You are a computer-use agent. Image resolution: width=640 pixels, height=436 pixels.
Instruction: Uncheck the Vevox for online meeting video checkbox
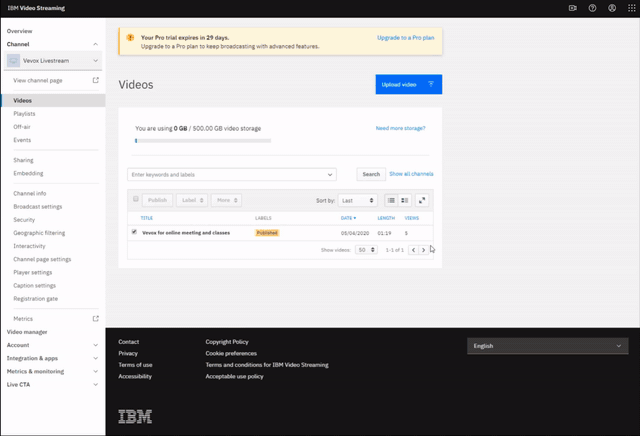click(134, 232)
